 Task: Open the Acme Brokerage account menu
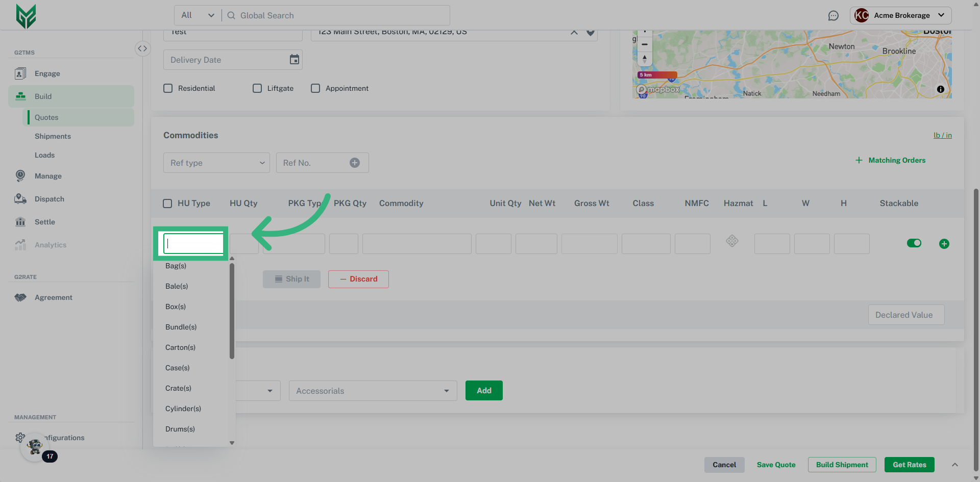pyautogui.click(x=900, y=15)
